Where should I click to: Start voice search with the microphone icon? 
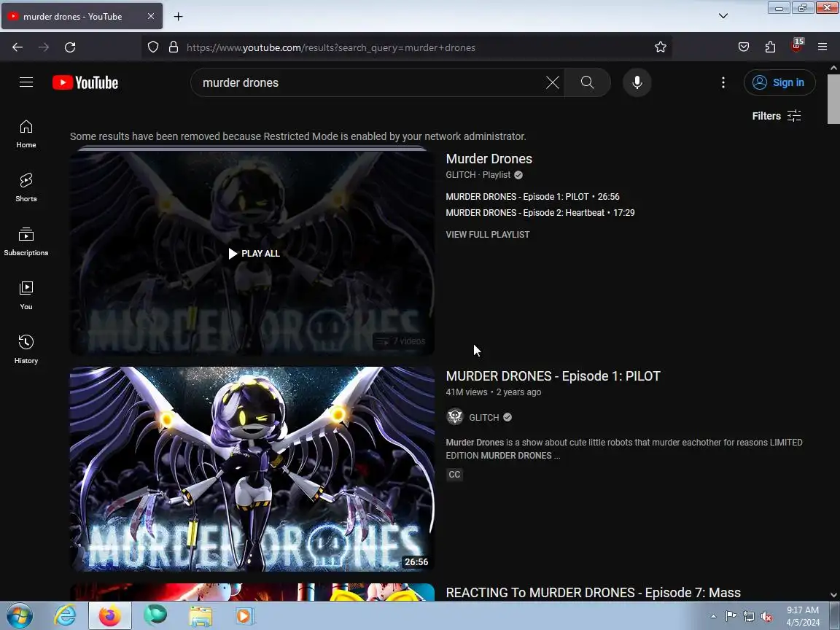[637, 82]
